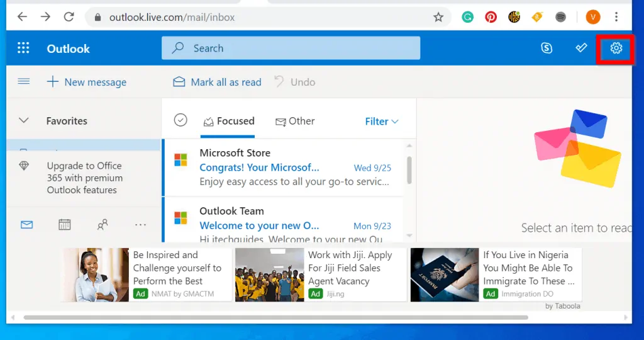Click the by Taboola attribution link
Viewport: 644px width, 340px height.
[563, 306]
